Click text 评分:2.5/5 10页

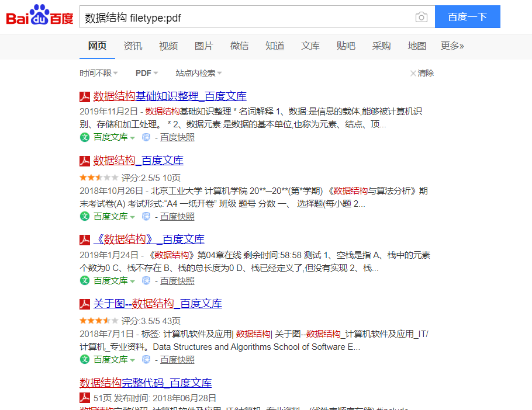coord(151,178)
